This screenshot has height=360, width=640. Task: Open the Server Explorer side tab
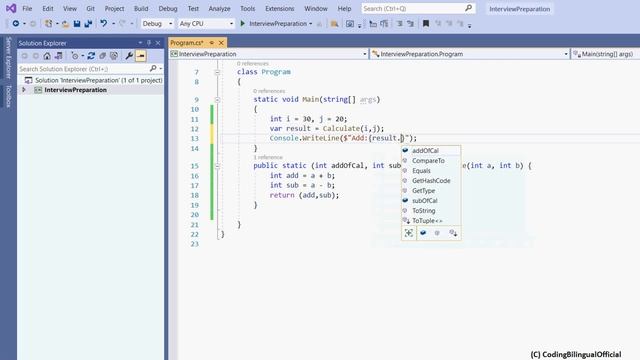[8, 57]
